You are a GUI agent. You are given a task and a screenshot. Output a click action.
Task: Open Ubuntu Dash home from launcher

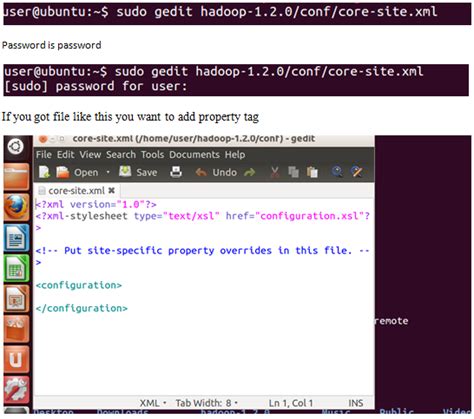tap(15, 146)
